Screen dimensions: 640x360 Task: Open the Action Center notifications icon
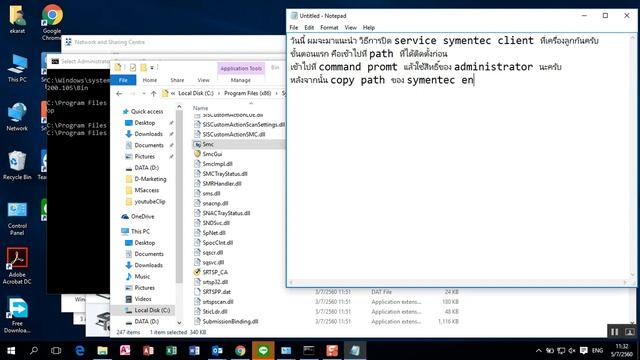[584, 350]
